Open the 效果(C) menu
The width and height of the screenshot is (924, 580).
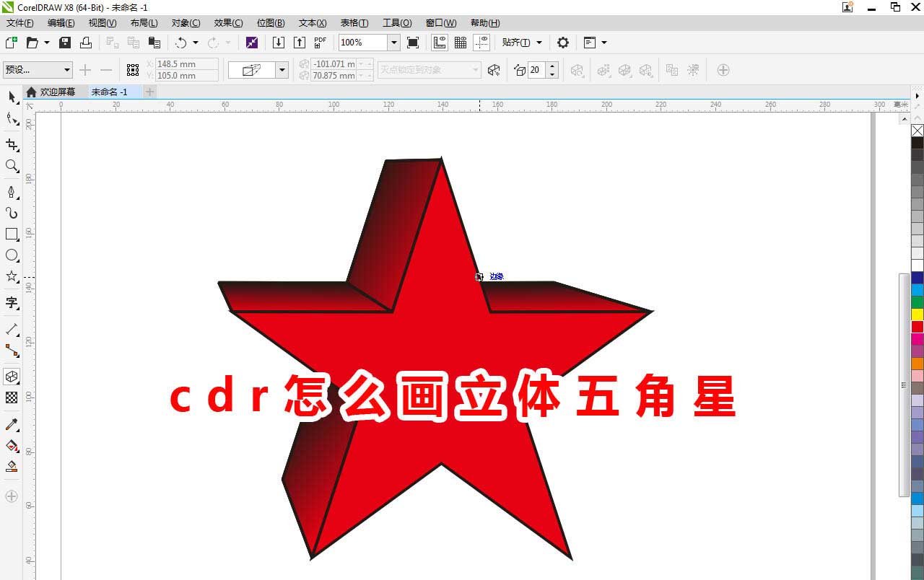click(x=228, y=23)
